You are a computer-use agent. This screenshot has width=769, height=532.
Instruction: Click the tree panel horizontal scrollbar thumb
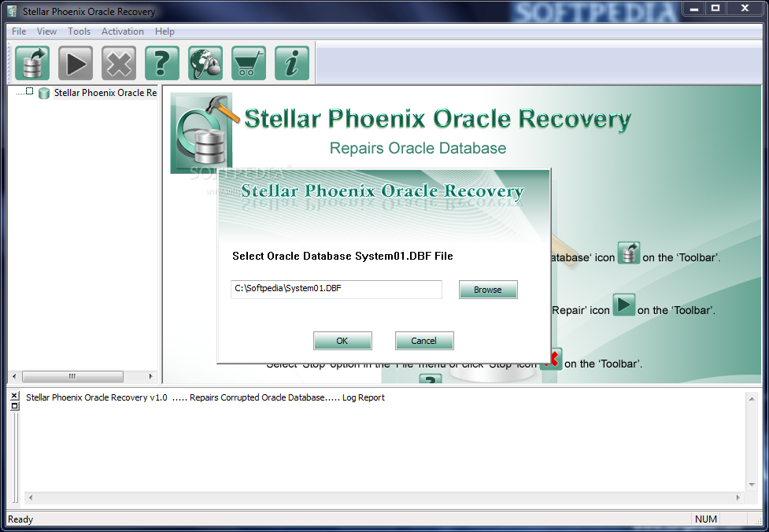[x=72, y=376]
